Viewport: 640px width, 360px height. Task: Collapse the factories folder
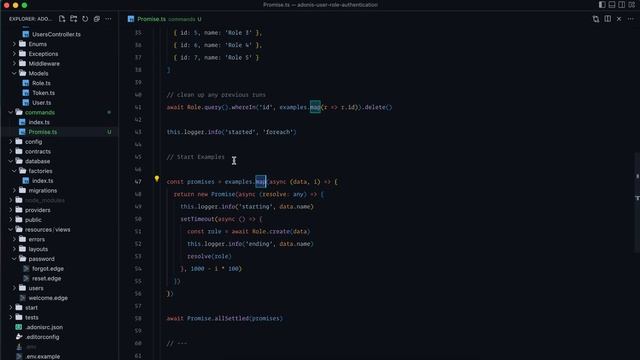[x=14, y=171]
